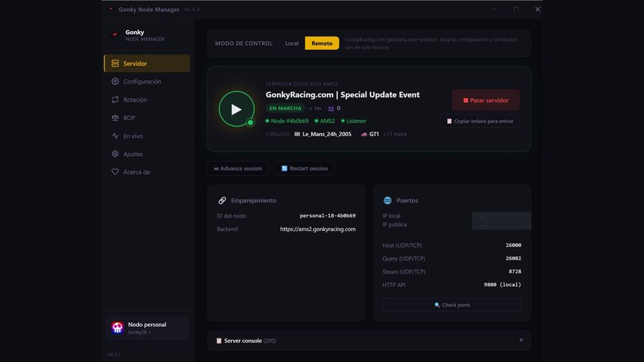Click the server title GonkyRacing.com Special Update Event

[x=343, y=95]
